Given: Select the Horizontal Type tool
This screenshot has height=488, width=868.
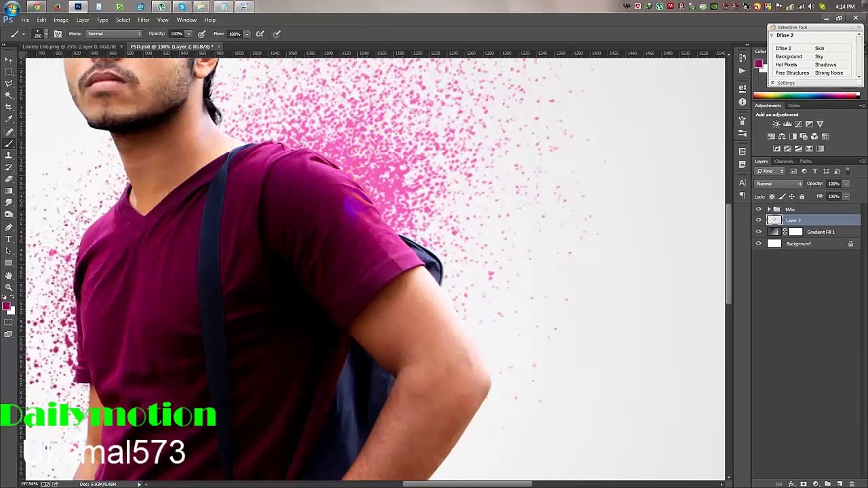Looking at the screenshot, I should (9, 239).
